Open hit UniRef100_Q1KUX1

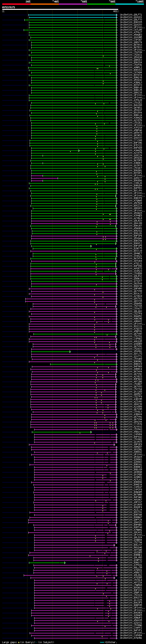coord(131,17)
